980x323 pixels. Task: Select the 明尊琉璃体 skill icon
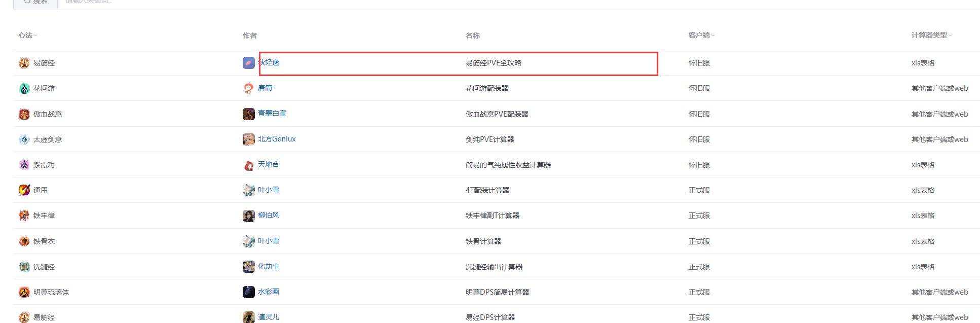pos(24,292)
